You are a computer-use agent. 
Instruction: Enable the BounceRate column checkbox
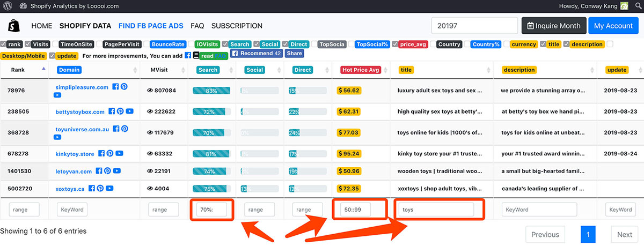pyautogui.click(x=146, y=44)
